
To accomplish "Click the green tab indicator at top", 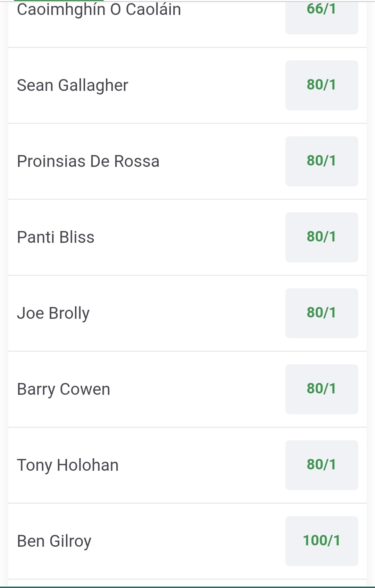I will click(x=59, y=1).
